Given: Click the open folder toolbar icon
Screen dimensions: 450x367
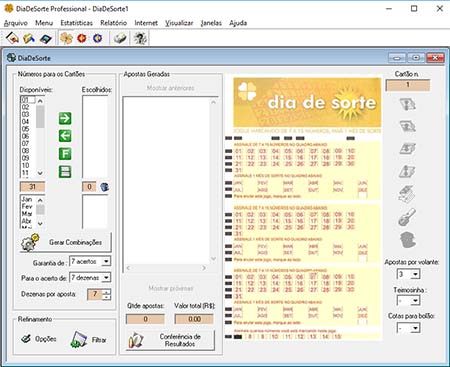Looking at the screenshot, I should [29, 38].
